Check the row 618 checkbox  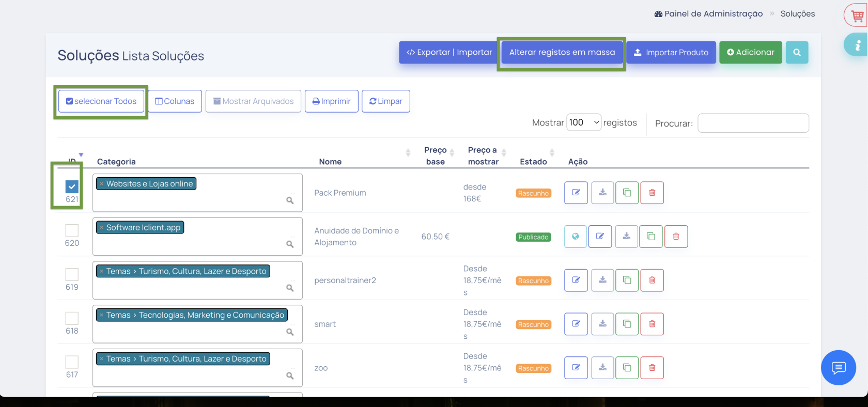(72, 318)
